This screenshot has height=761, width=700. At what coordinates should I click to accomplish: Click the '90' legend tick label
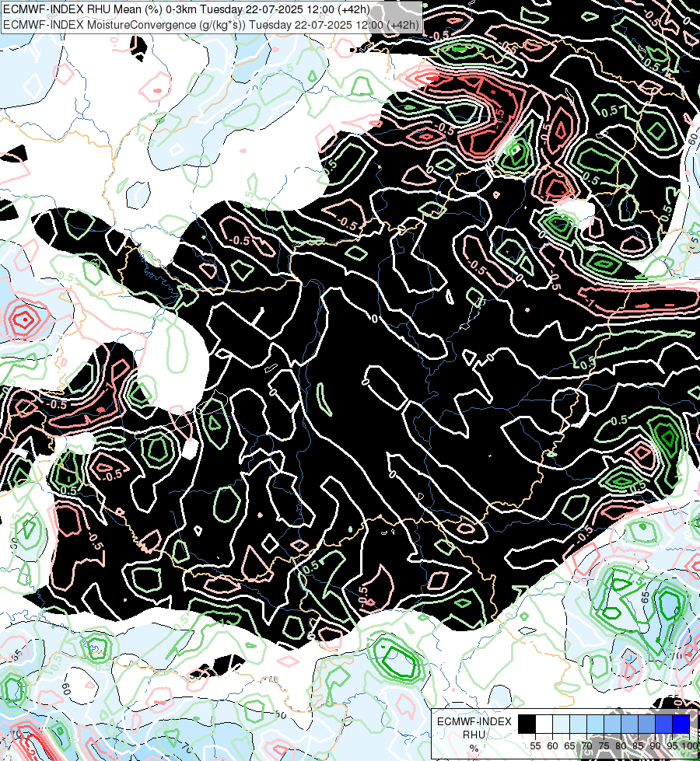coord(655,746)
